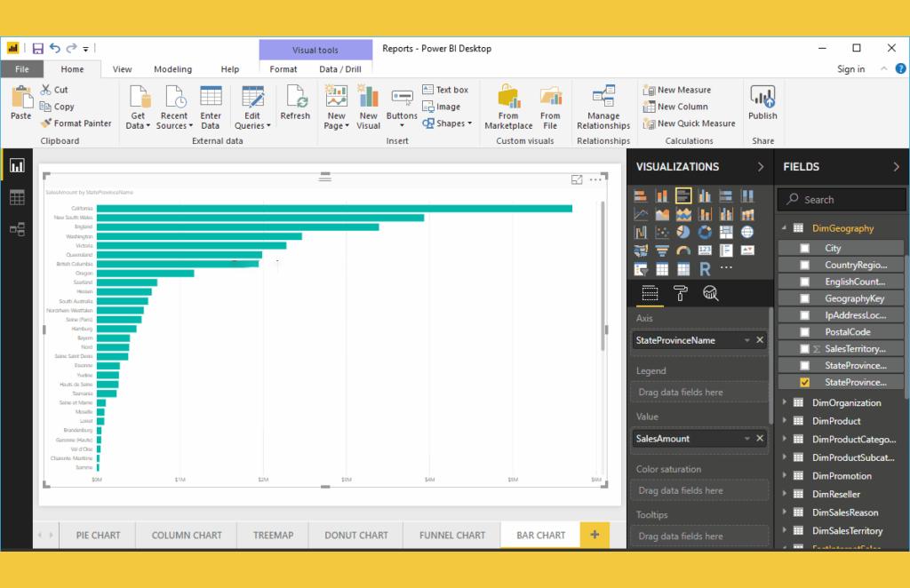
Task: Switch to Data view in left sidebar
Action: [17, 198]
